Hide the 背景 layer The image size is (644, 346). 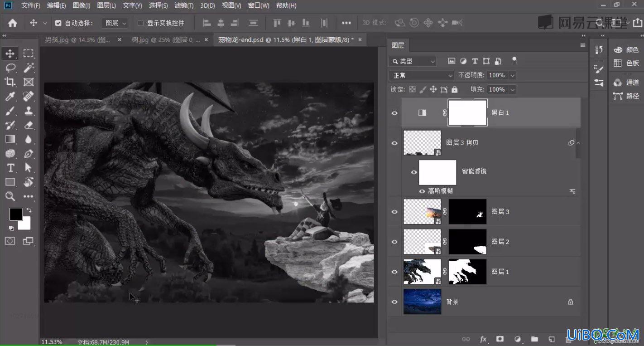click(x=394, y=302)
